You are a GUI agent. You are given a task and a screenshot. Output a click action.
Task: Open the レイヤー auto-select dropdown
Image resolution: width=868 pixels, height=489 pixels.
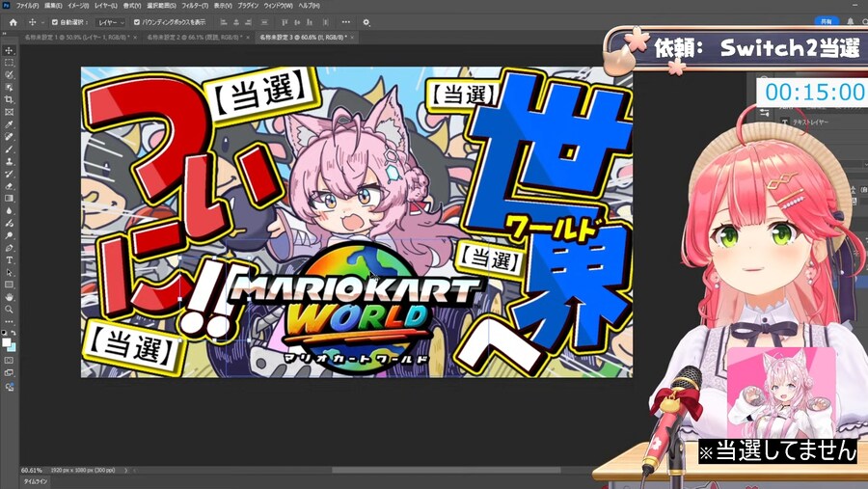pyautogui.click(x=111, y=23)
